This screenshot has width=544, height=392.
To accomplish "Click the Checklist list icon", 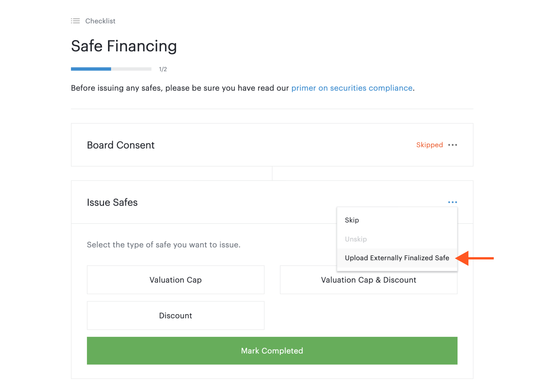I will point(75,21).
